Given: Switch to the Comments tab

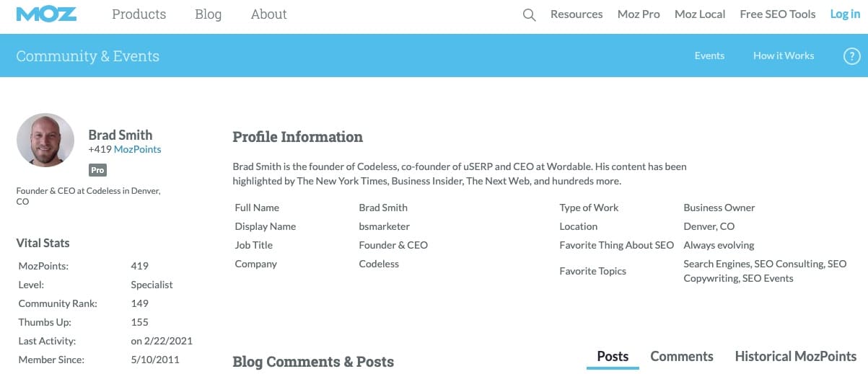Looking at the screenshot, I should [x=682, y=357].
